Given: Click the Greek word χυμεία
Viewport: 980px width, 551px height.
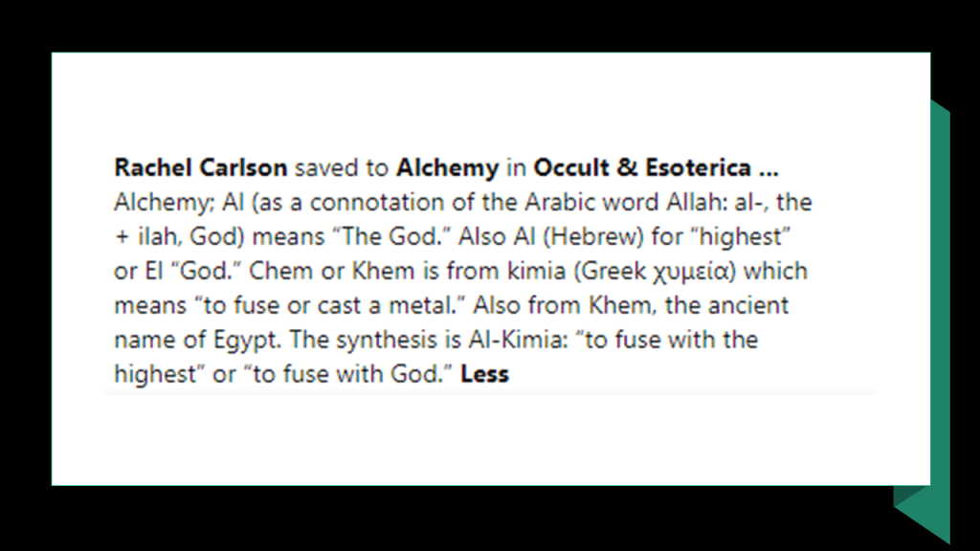Looking at the screenshot, I should pos(692,272).
